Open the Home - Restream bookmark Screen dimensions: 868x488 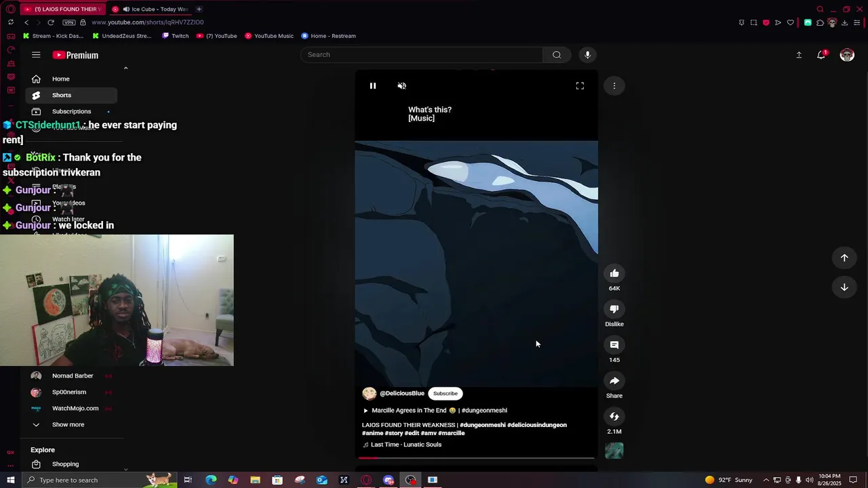pos(329,36)
